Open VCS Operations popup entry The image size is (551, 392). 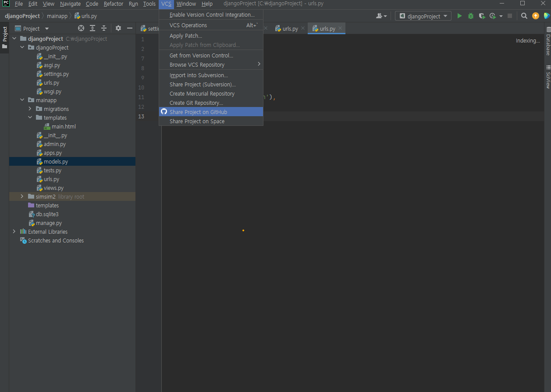coord(211,25)
